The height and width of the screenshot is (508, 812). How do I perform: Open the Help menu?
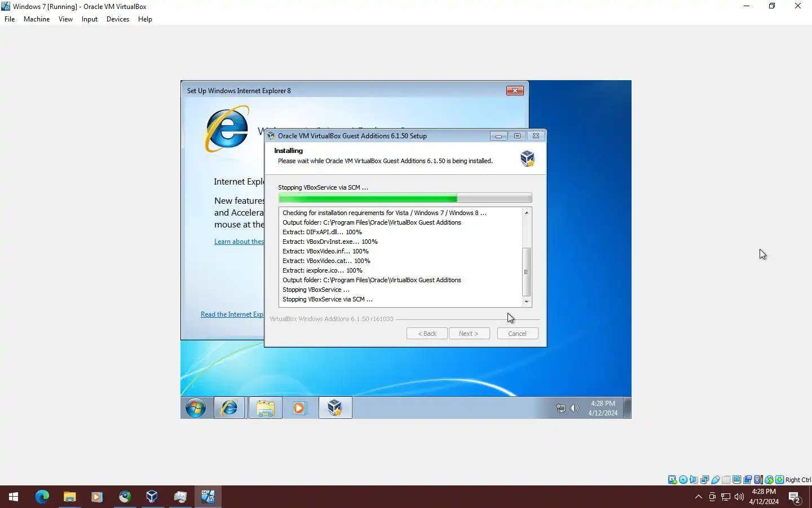pyautogui.click(x=145, y=19)
